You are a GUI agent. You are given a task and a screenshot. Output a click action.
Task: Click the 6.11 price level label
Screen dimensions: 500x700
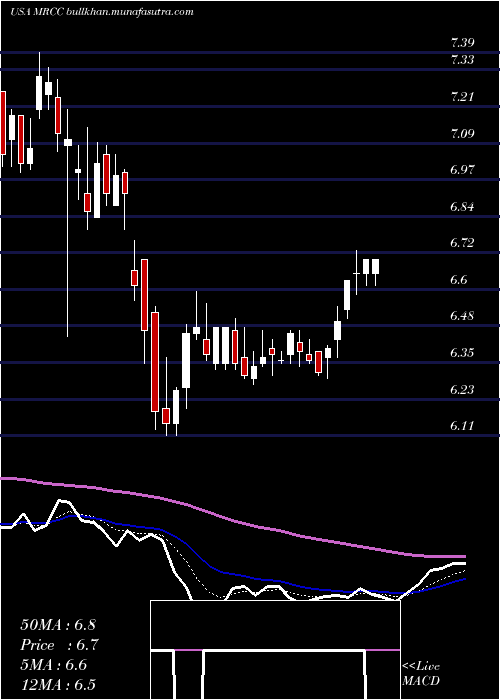coord(462,426)
